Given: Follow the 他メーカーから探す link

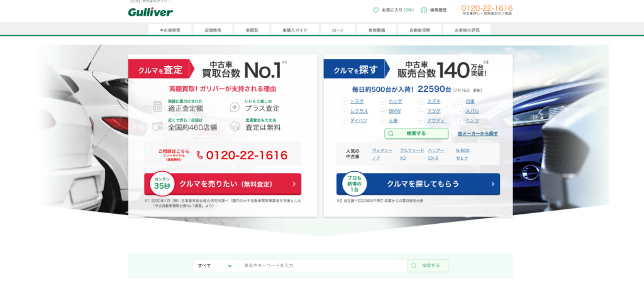Looking at the screenshot, I should click(x=477, y=133).
